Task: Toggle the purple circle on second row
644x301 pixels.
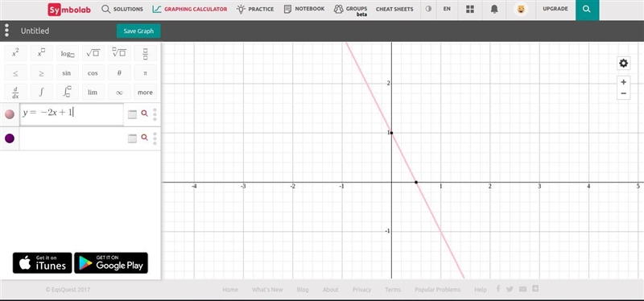Action: pyautogui.click(x=10, y=138)
